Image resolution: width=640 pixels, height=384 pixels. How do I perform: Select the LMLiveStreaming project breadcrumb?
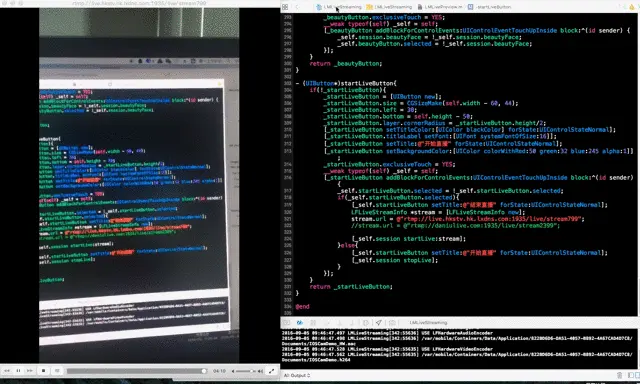click(x=339, y=7)
